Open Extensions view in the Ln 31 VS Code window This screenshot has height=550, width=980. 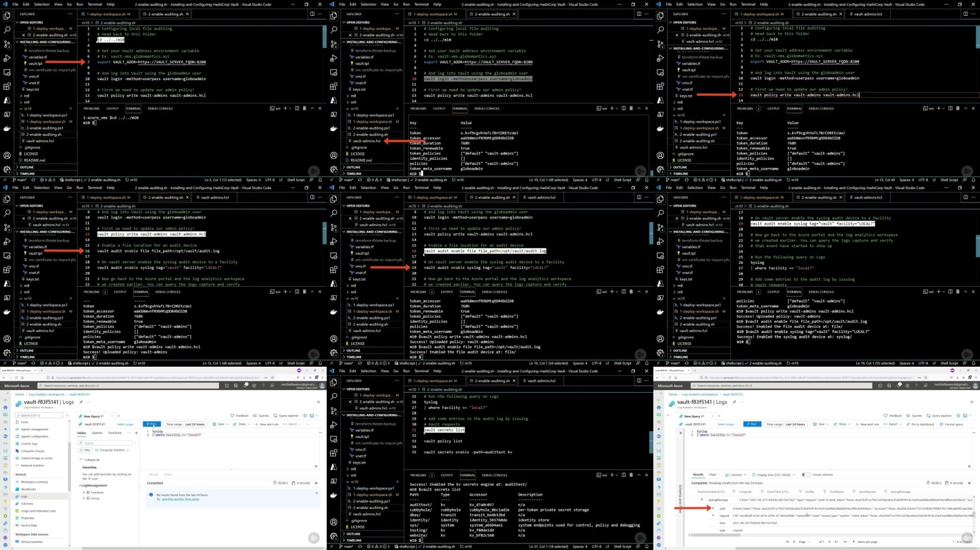pyautogui.click(x=334, y=453)
